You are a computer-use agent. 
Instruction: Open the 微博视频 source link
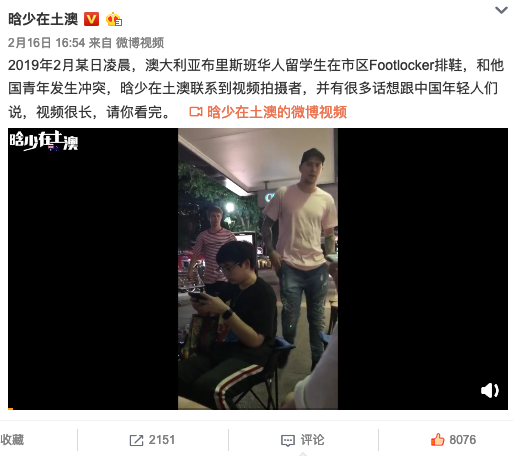[x=140, y=43]
